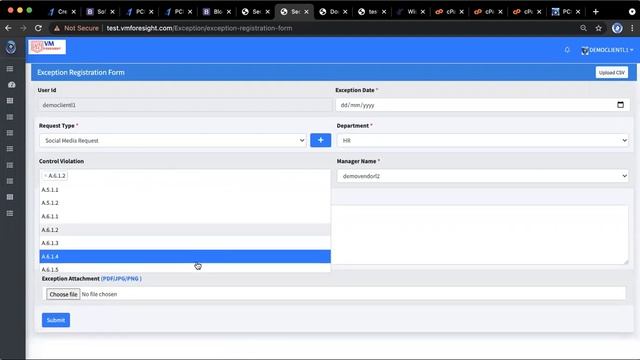Click the Control Violation multi-select box
The image size is (640, 360).
click(x=185, y=176)
